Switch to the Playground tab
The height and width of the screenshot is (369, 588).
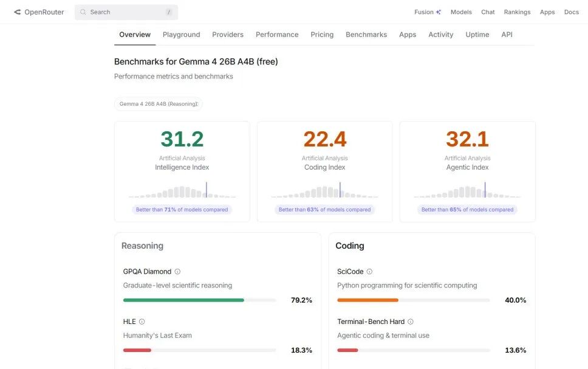182,35
